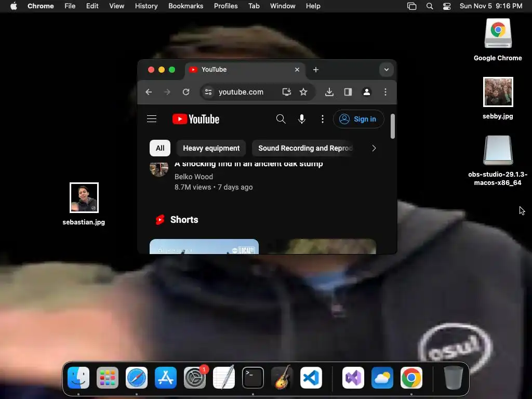The image size is (532, 399).
Task: Open Control Center in menu bar
Action: point(447,6)
